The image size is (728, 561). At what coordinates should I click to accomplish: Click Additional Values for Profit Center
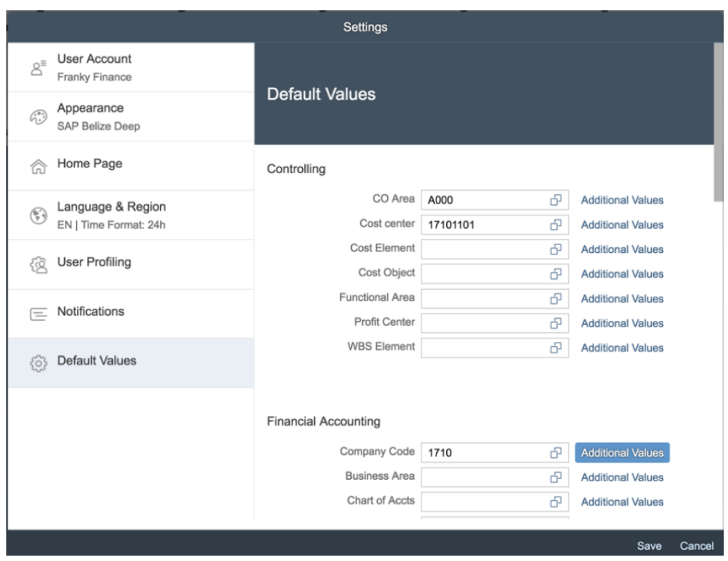click(621, 323)
